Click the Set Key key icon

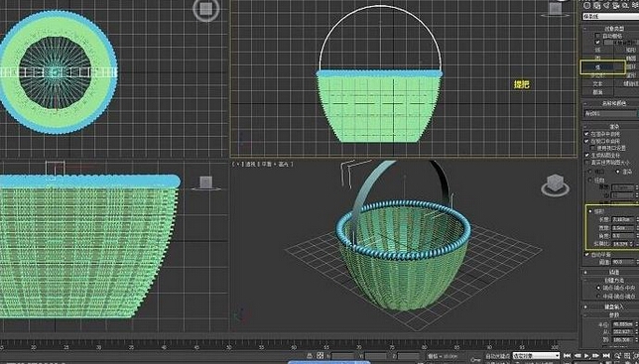tap(474, 359)
